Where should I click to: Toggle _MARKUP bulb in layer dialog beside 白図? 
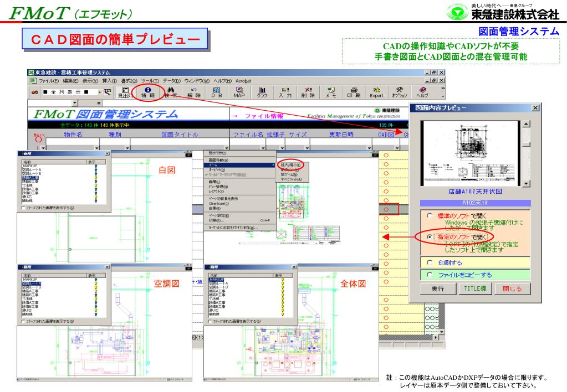point(96,166)
